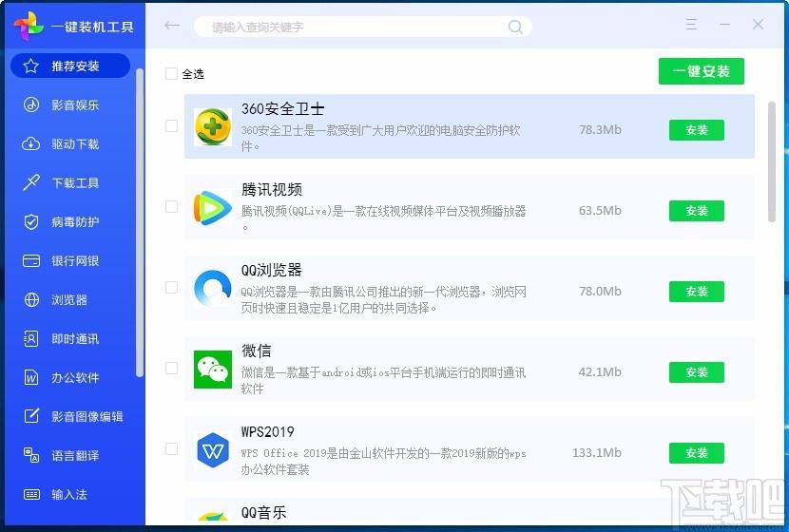
Task: Click the QQ音乐 title text
Action: [263, 512]
